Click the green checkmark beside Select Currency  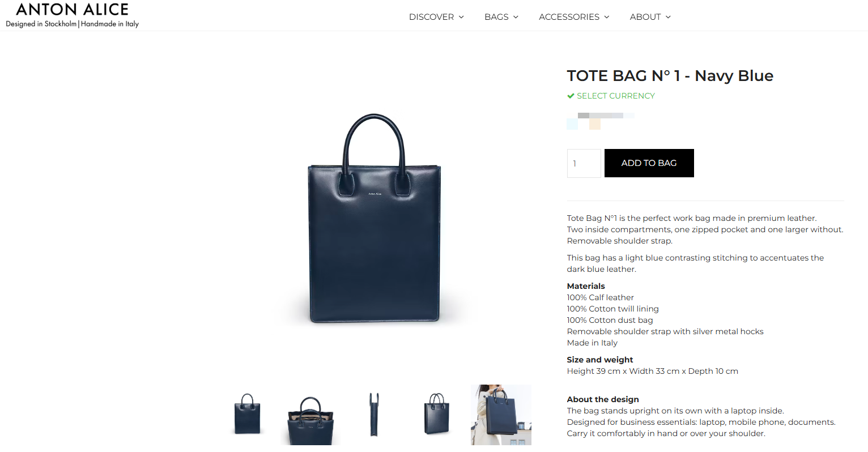point(571,96)
